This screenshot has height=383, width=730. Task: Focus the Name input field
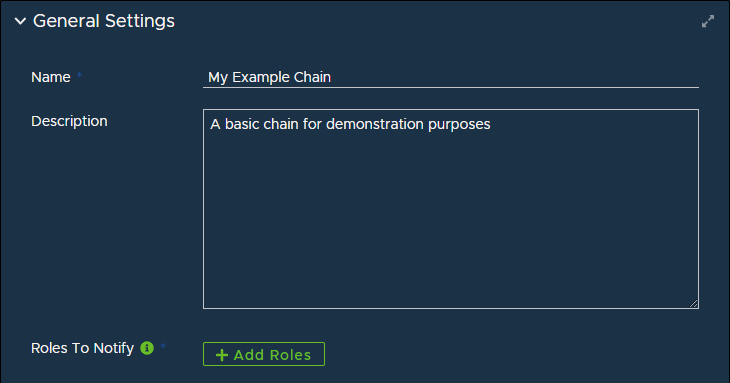pos(451,77)
